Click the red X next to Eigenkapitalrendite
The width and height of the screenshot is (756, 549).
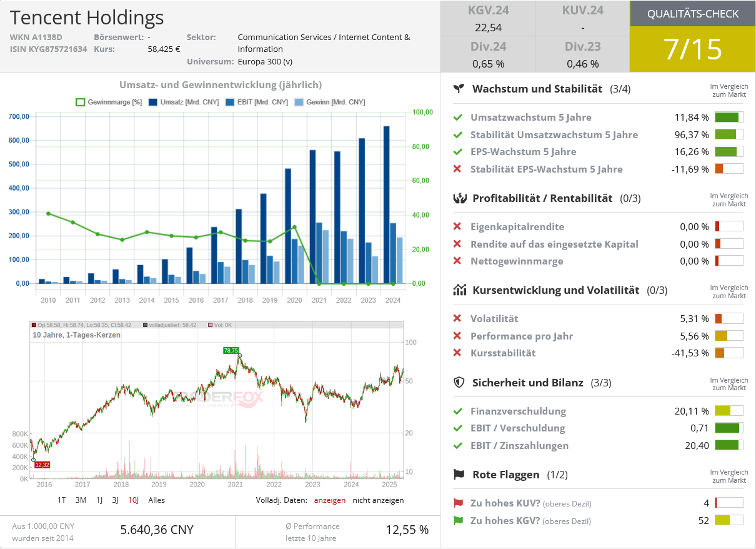coord(457,226)
